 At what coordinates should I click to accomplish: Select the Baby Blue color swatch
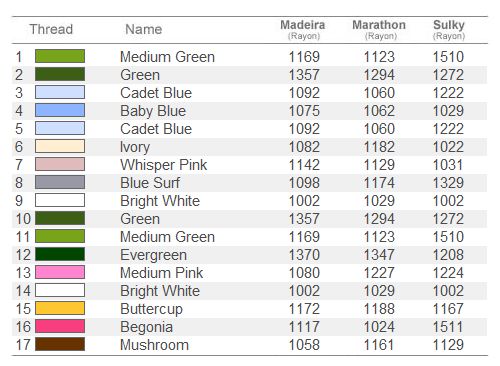click(60, 110)
